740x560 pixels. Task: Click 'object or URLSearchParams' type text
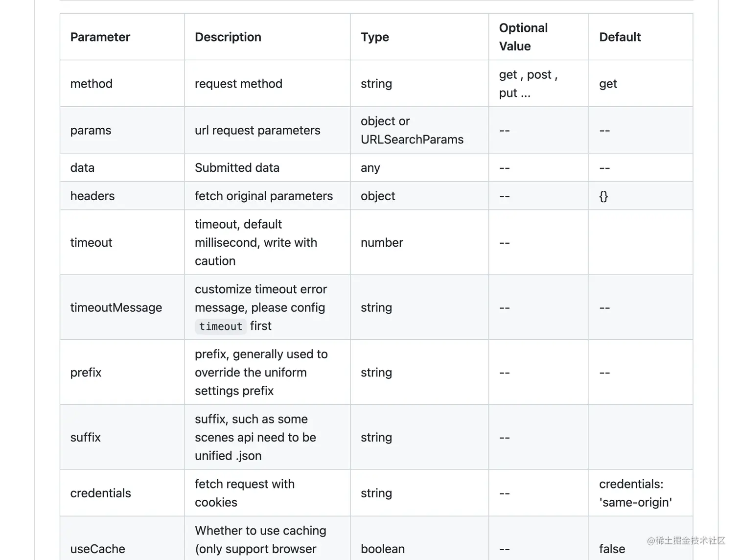pyautogui.click(x=412, y=130)
